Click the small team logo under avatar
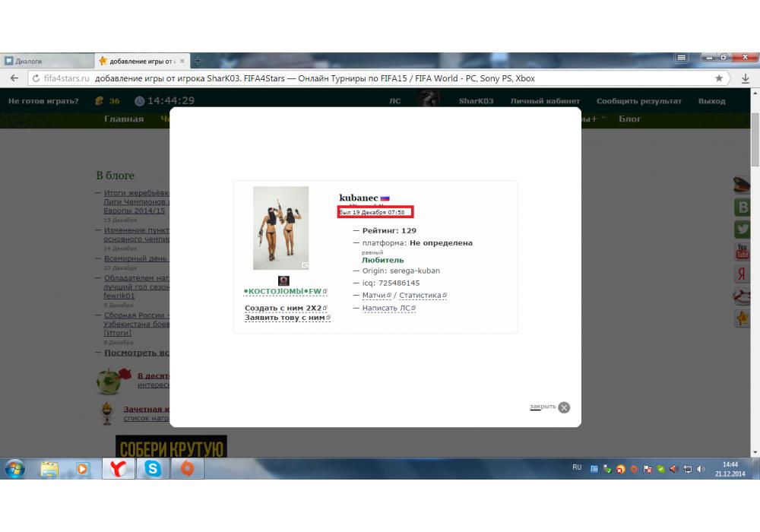The image size is (760, 532). click(283, 280)
